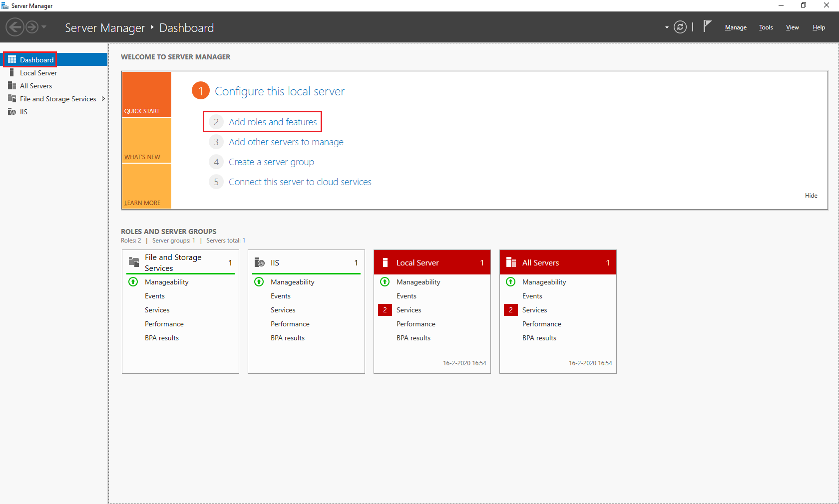Open the Tools menu

(766, 27)
